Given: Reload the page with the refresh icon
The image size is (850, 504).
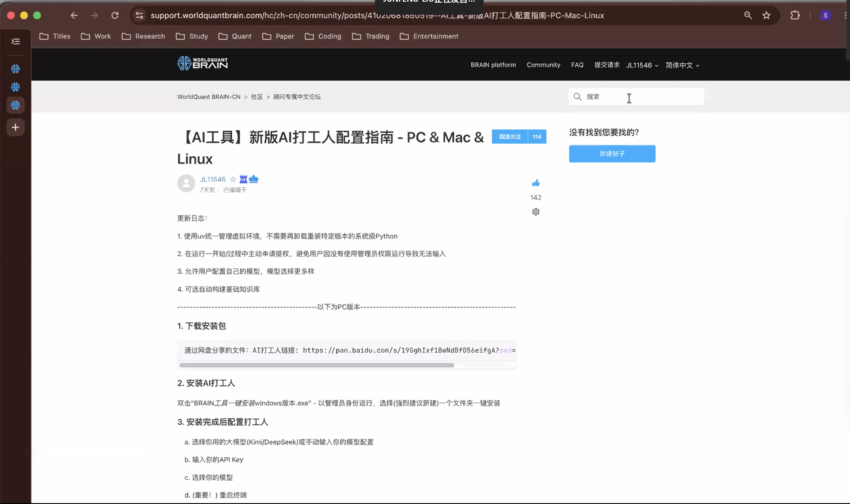Looking at the screenshot, I should pos(115,16).
